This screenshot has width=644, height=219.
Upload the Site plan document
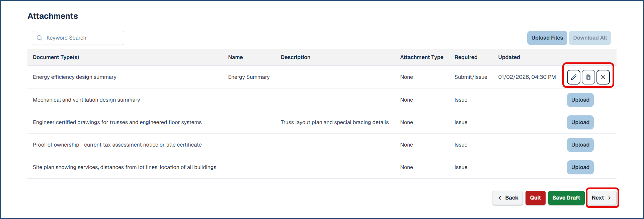pyautogui.click(x=580, y=167)
